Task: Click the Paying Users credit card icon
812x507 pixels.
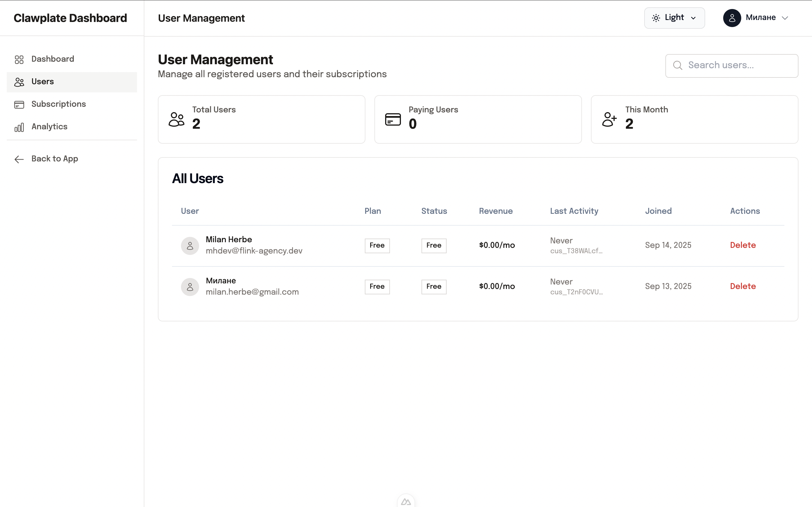Action: 392,119
